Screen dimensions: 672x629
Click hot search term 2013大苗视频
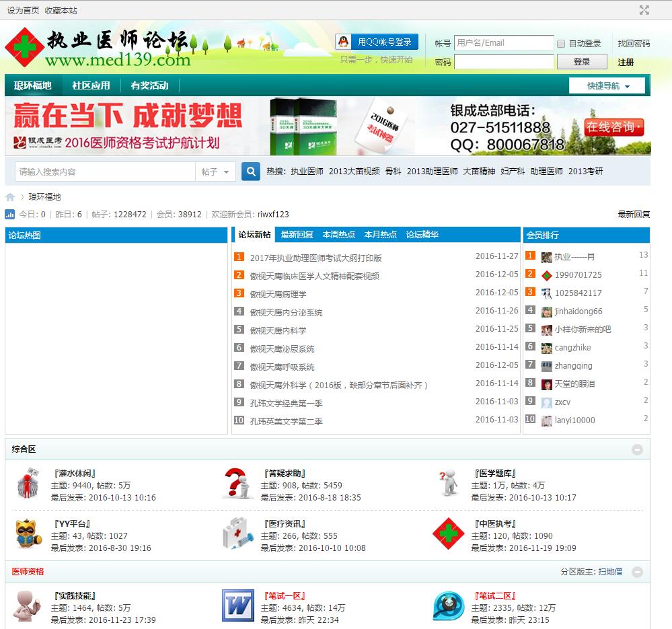[354, 172]
